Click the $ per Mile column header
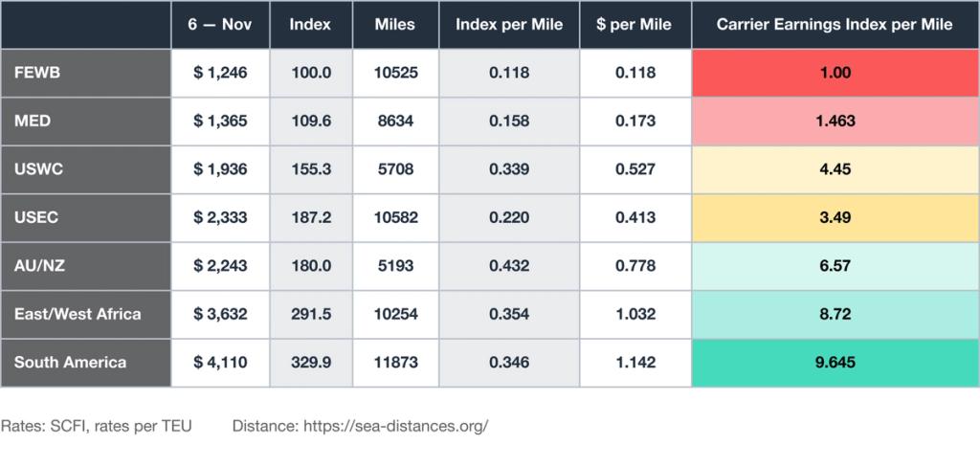The height and width of the screenshot is (467, 980). point(635,25)
